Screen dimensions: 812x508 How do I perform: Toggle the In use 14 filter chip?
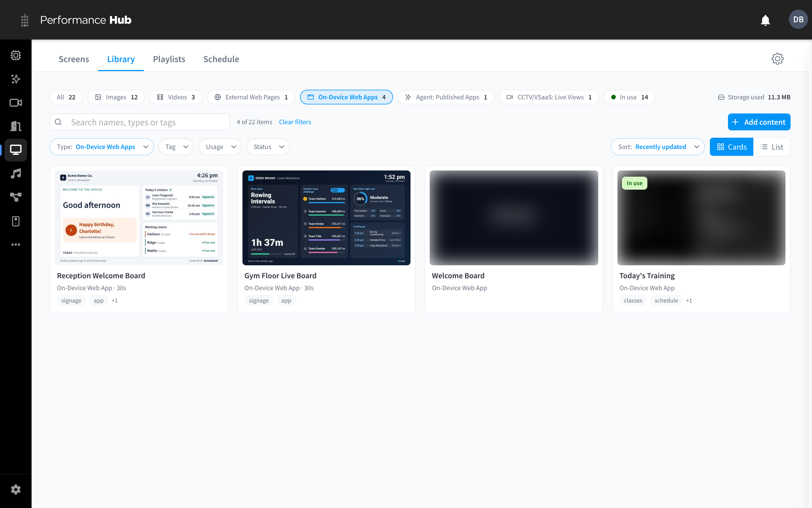(630, 97)
